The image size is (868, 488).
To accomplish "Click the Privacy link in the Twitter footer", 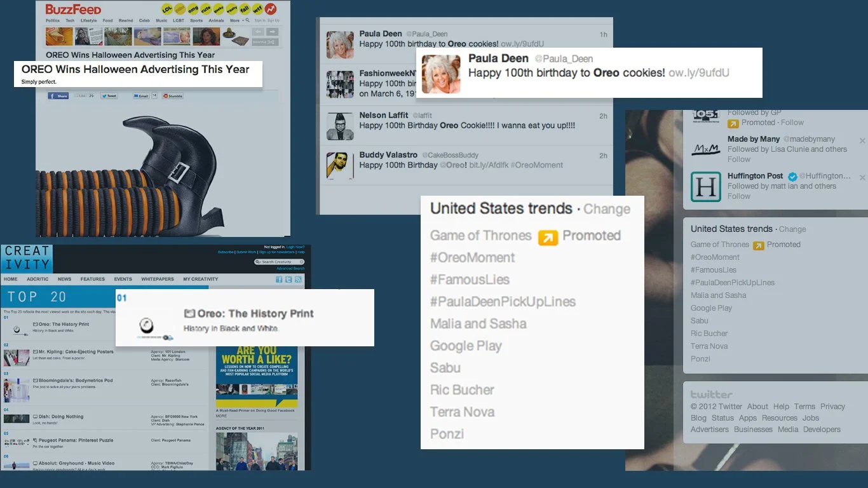I will [832, 407].
